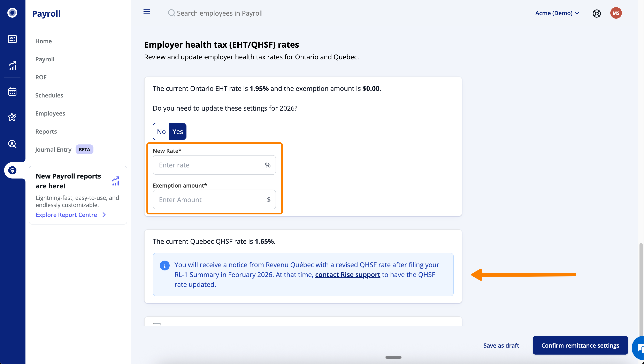Go to Journal Entry BETA page
644x364 pixels.
(53, 150)
